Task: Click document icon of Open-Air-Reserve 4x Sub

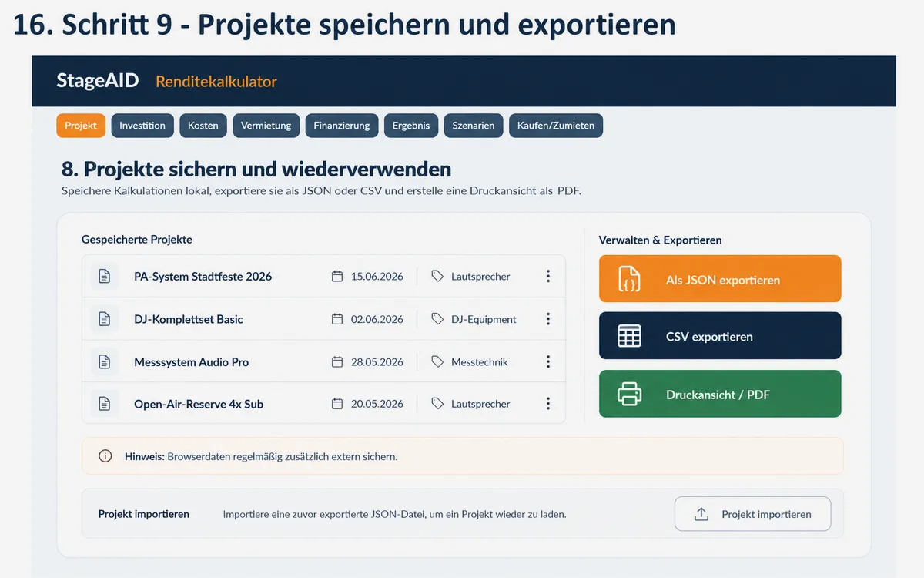Action: coord(104,404)
